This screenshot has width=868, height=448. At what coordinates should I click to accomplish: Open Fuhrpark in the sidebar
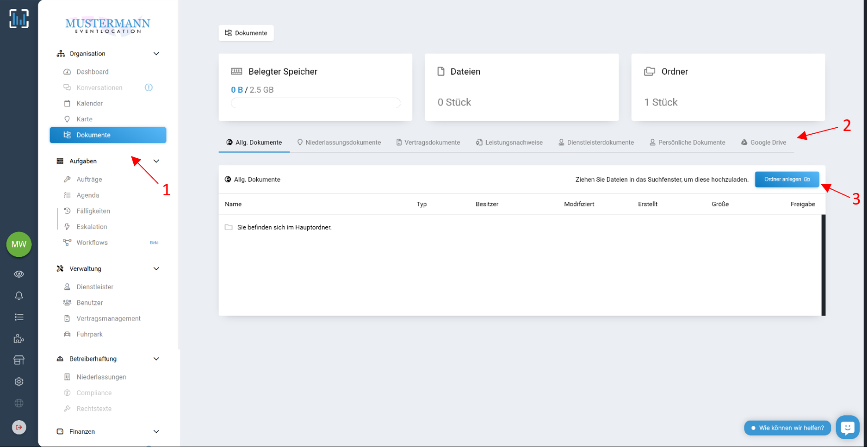[90, 334]
